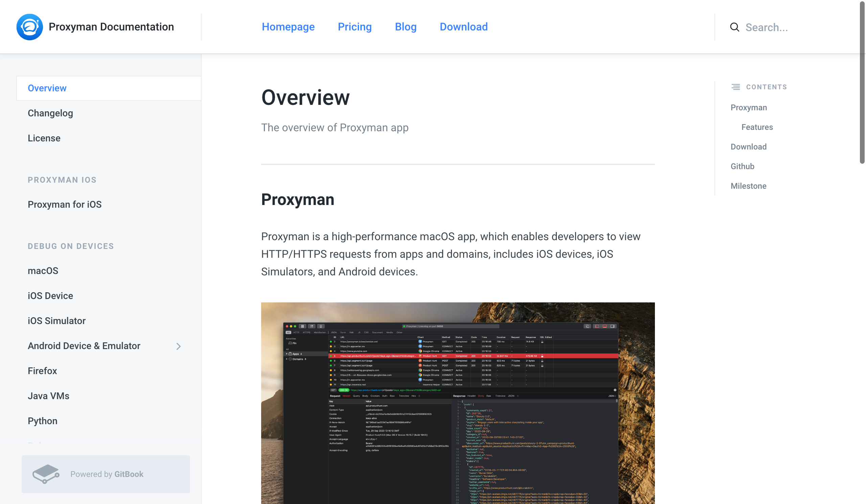The height and width of the screenshot is (504, 866).
Task: Open the Homepage nav link
Action: 288,27
